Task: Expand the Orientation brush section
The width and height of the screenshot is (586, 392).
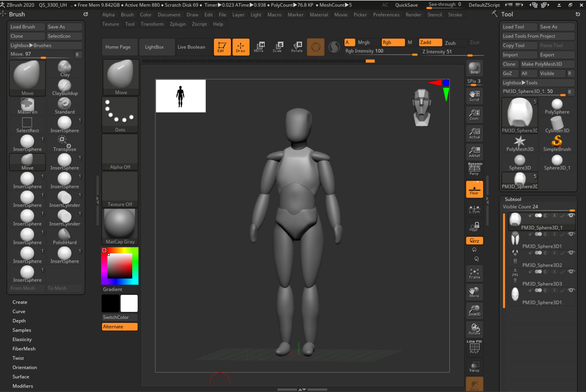Action: click(x=24, y=367)
